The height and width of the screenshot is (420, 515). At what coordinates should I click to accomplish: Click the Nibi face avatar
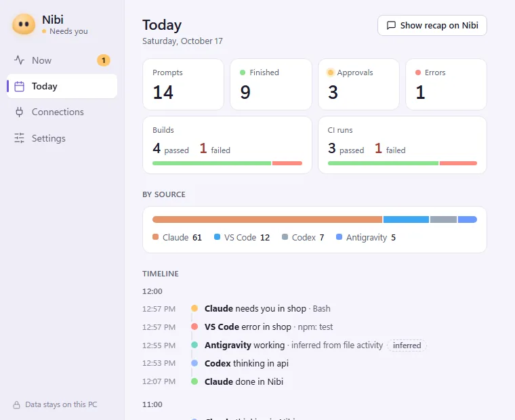24,24
